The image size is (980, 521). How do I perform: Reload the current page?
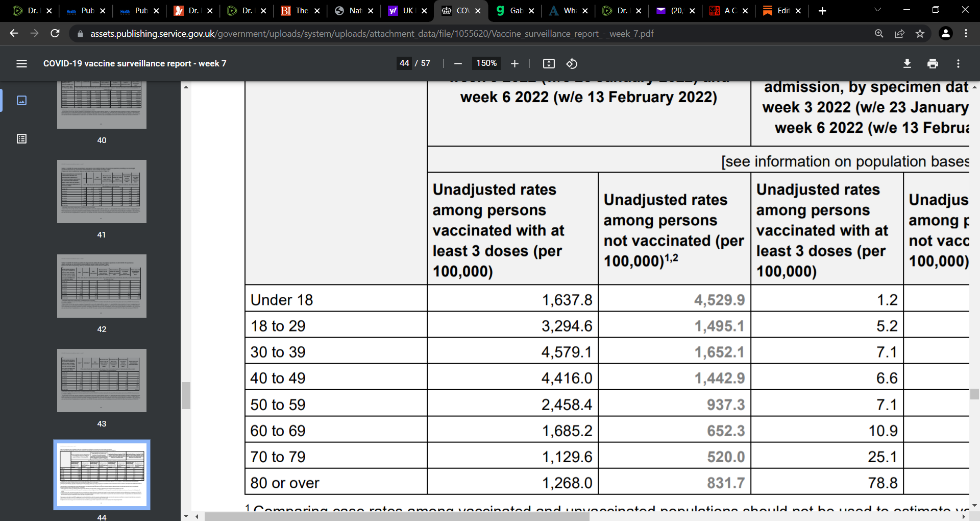(x=55, y=33)
